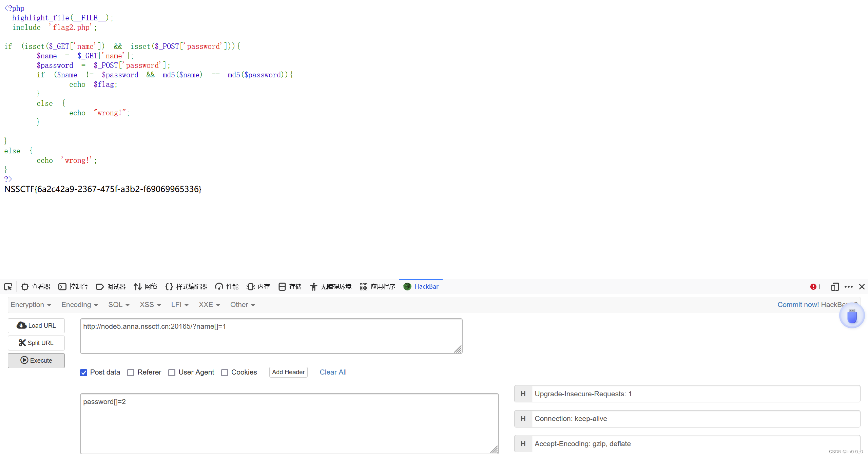This screenshot has width=868, height=457.
Task: Enable the Cookies checkbox
Action: point(225,373)
